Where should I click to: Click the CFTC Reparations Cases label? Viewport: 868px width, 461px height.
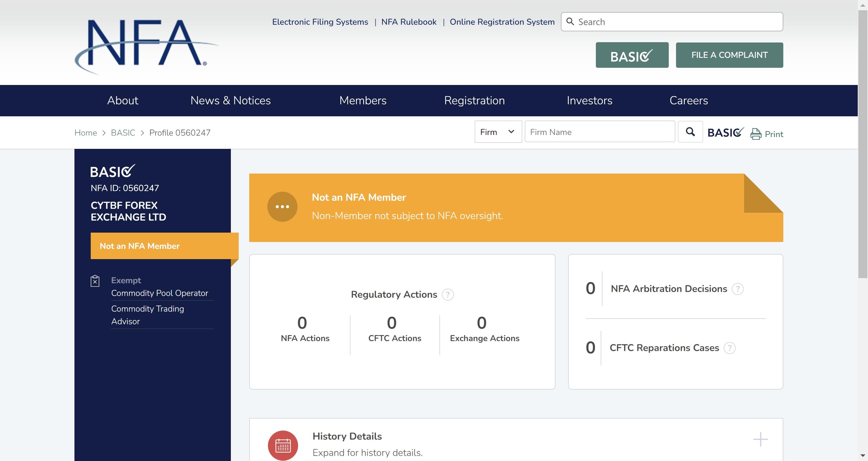pyautogui.click(x=664, y=348)
